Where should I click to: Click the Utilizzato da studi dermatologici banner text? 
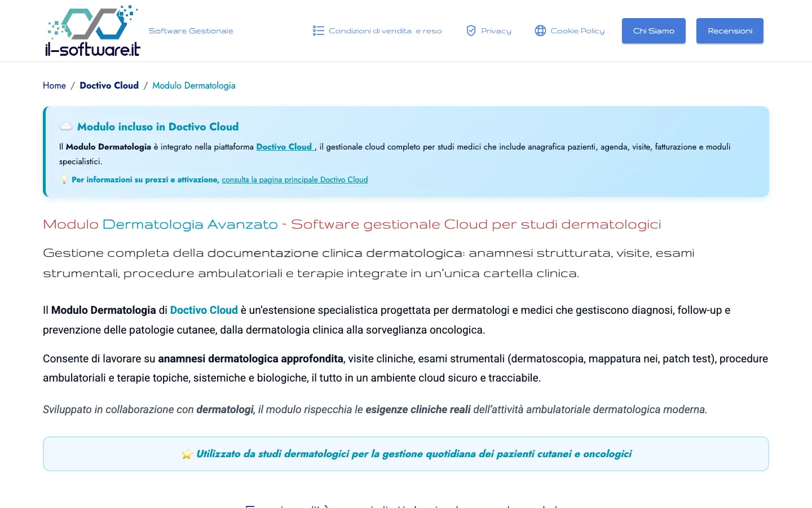click(x=414, y=454)
